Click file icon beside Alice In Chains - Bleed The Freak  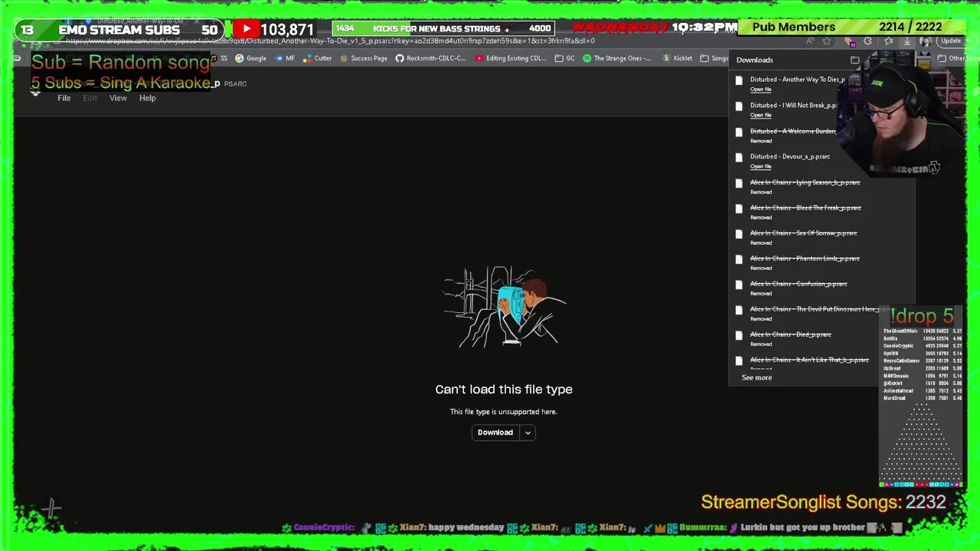[x=739, y=209]
